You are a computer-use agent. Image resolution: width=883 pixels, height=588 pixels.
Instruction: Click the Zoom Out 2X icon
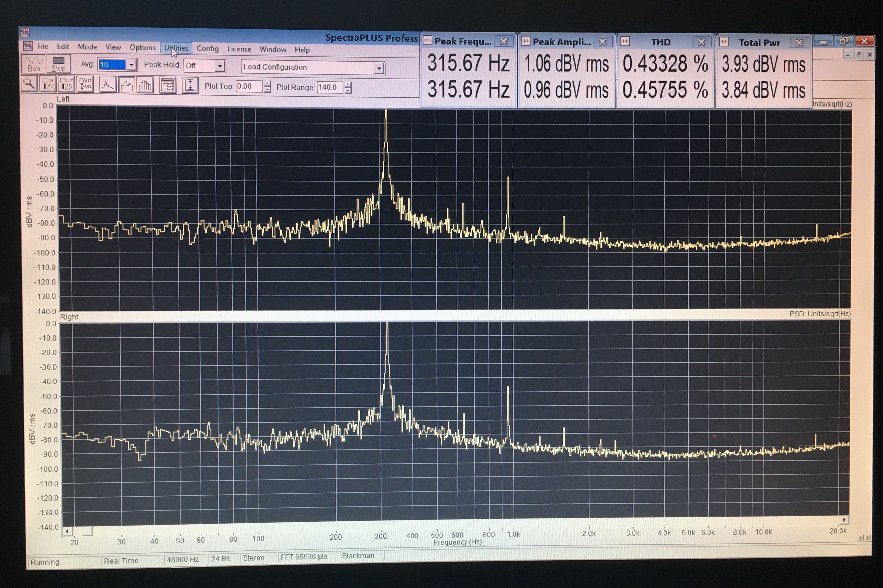click(x=66, y=84)
